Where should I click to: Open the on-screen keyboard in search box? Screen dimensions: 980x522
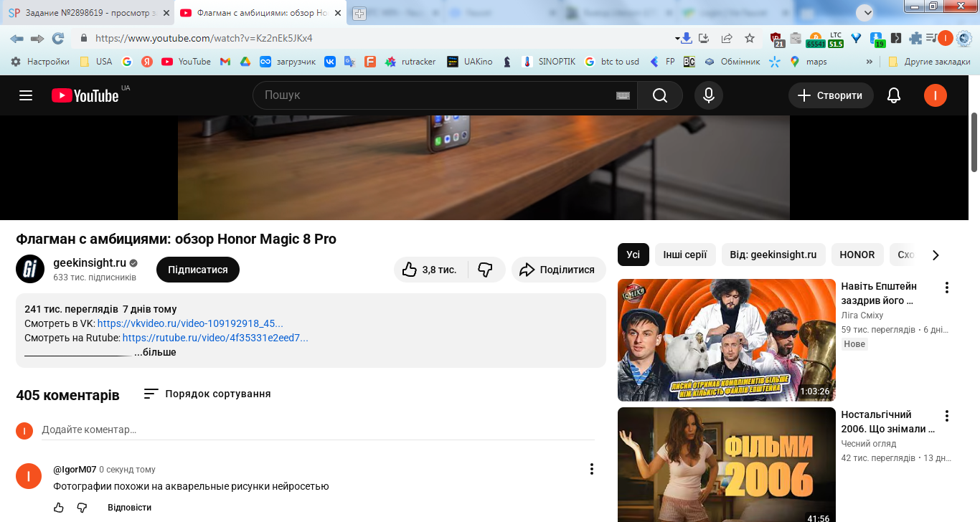[623, 95]
